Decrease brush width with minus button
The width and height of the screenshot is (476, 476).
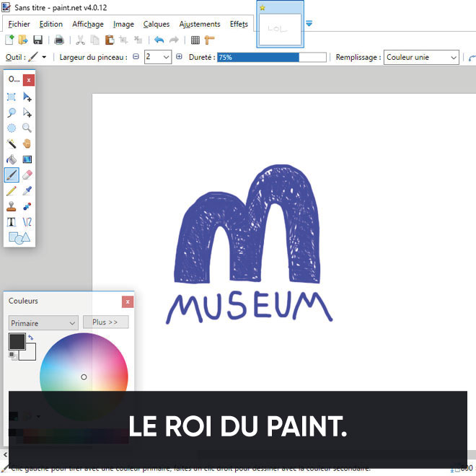coord(136,56)
